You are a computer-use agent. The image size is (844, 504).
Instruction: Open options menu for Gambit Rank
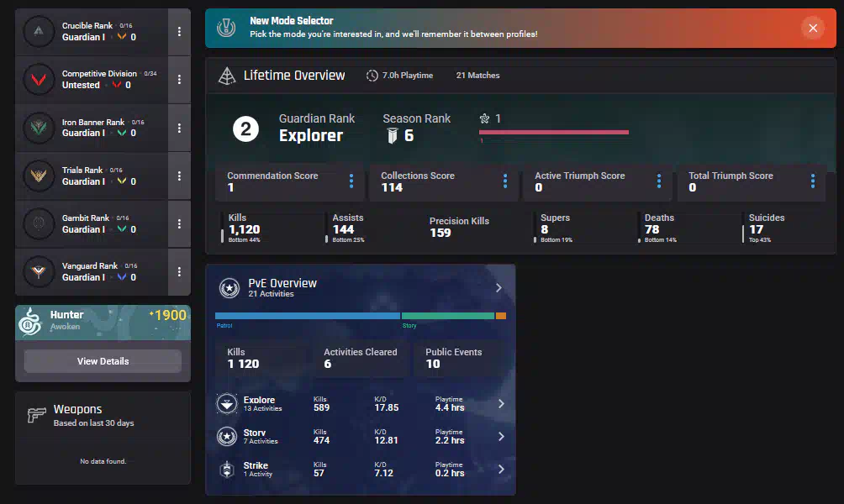(x=179, y=223)
